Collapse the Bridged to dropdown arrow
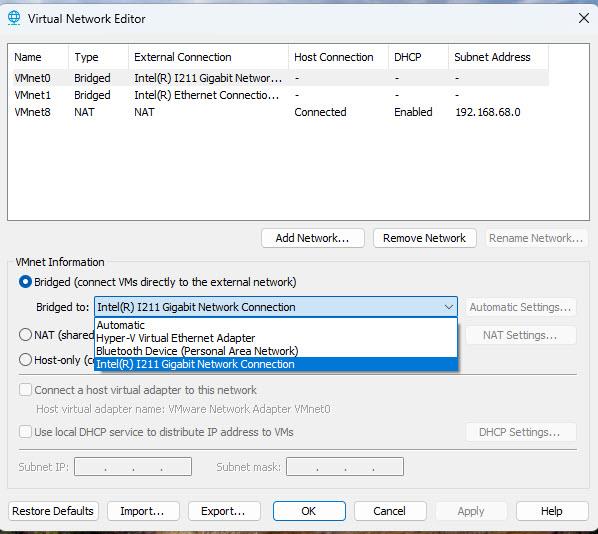This screenshot has height=534, width=598. [448, 307]
